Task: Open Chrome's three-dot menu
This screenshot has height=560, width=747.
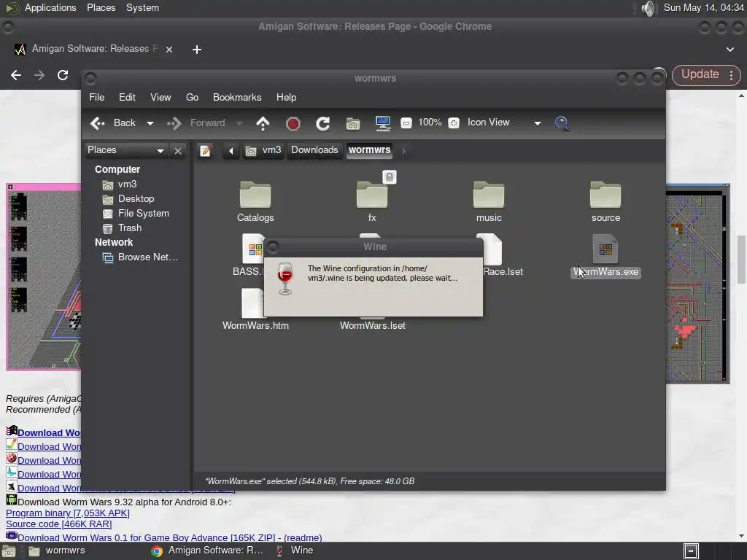Action: click(731, 75)
